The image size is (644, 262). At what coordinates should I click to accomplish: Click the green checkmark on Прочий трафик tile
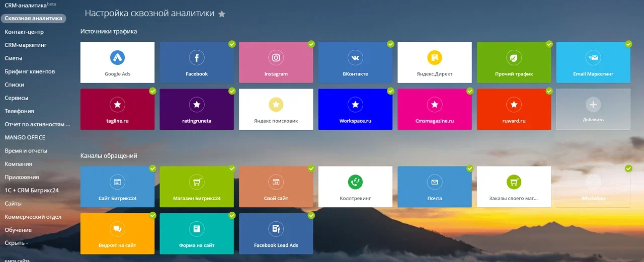[549, 44]
